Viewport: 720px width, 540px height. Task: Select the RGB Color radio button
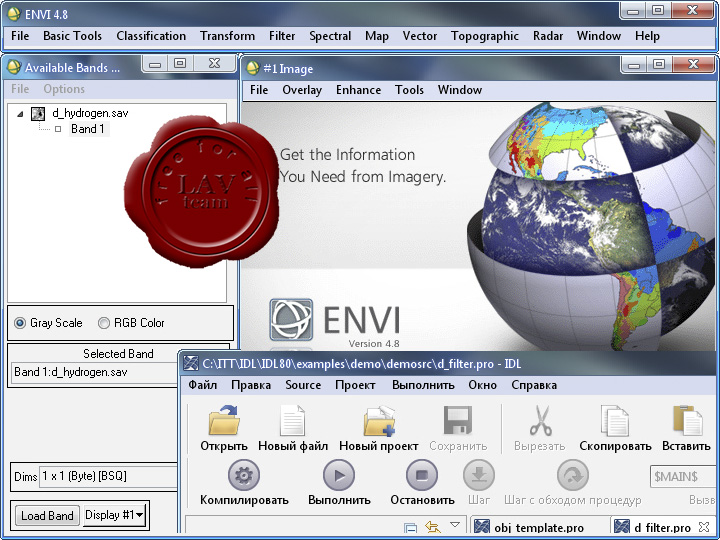click(104, 323)
